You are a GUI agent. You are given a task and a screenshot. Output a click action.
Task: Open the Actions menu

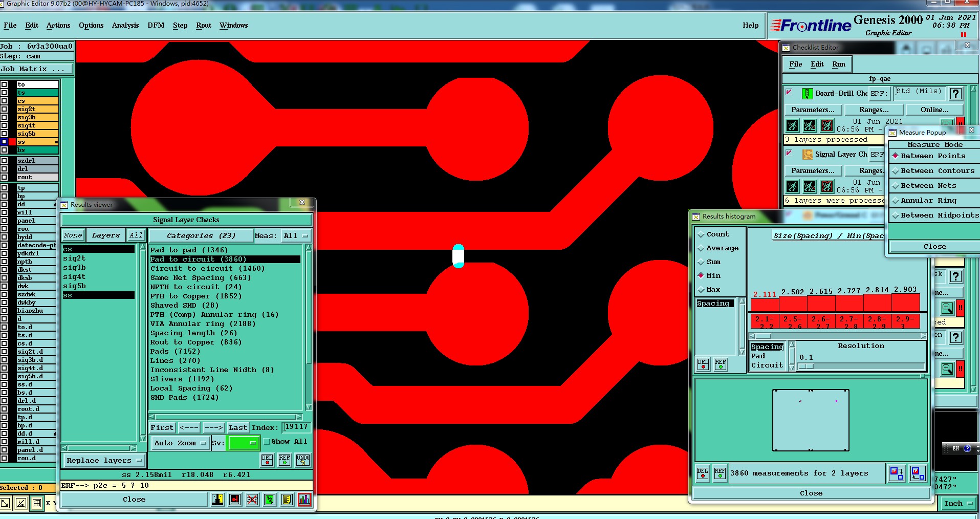(x=58, y=25)
